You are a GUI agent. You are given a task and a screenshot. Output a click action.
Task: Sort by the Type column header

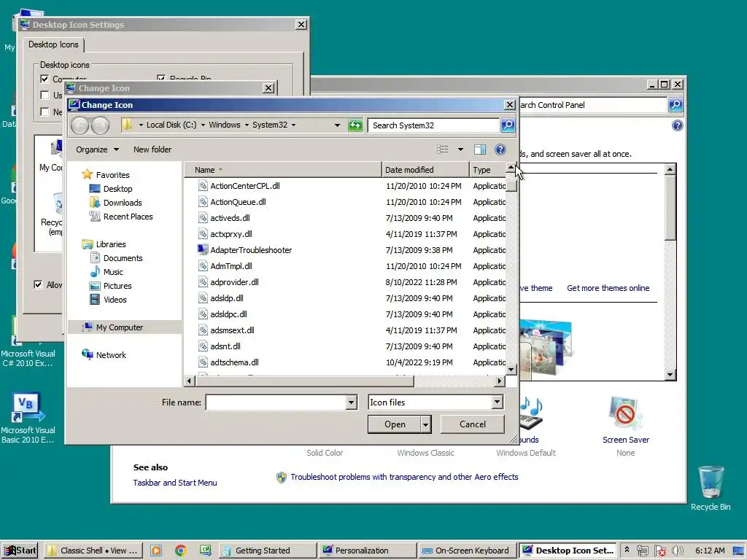click(487, 170)
